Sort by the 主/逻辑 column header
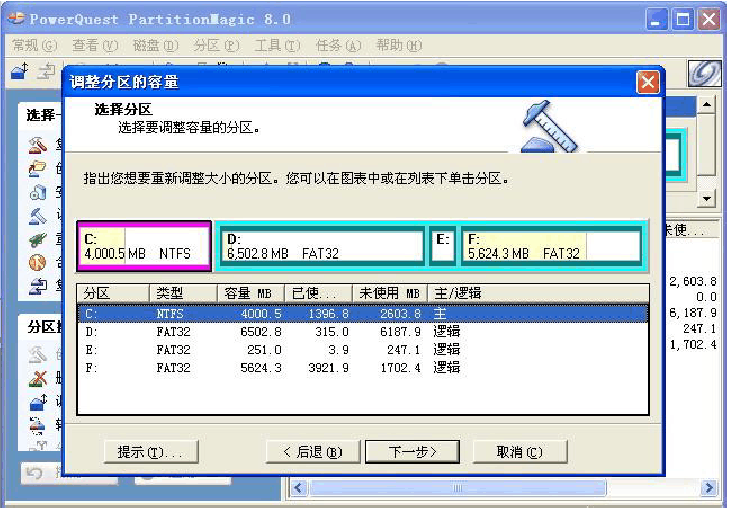This screenshot has height=508, width=730. (x=538, y=293)
